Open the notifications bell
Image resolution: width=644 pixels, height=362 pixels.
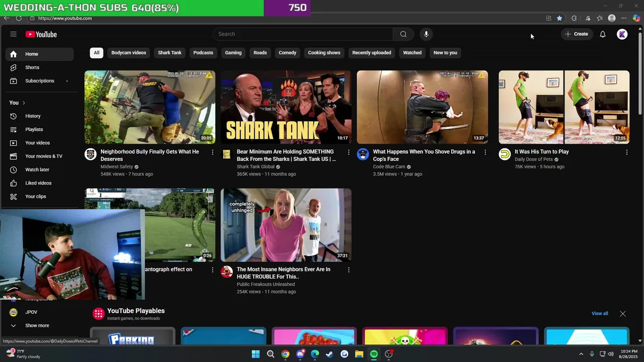click(x=602, y=34)
